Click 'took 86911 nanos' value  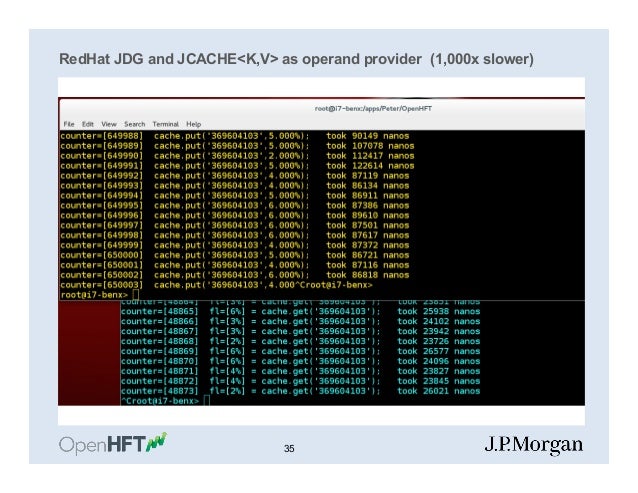click(x=367, y=195)
